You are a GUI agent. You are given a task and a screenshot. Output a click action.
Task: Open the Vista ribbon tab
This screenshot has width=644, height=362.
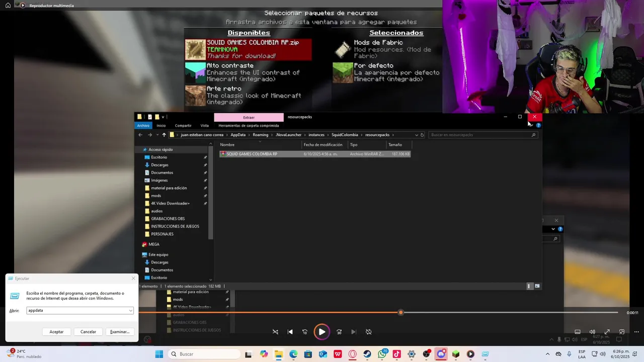click(204, 126)
